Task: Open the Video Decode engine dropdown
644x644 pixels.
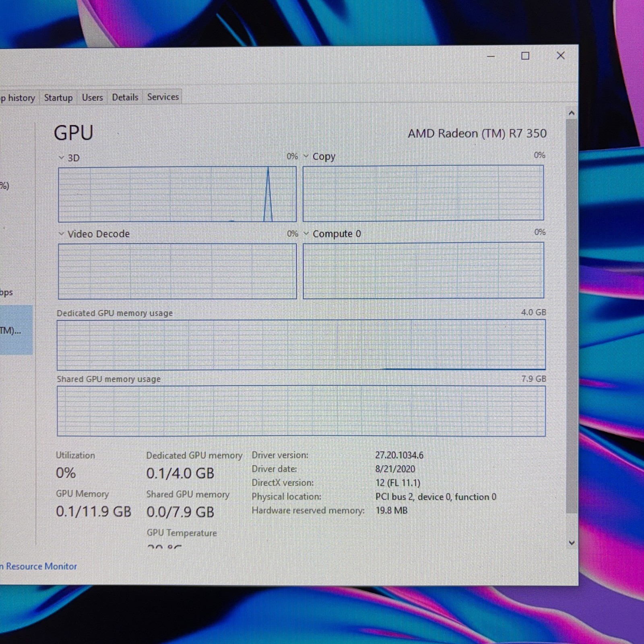Action: tap(94, 234)
